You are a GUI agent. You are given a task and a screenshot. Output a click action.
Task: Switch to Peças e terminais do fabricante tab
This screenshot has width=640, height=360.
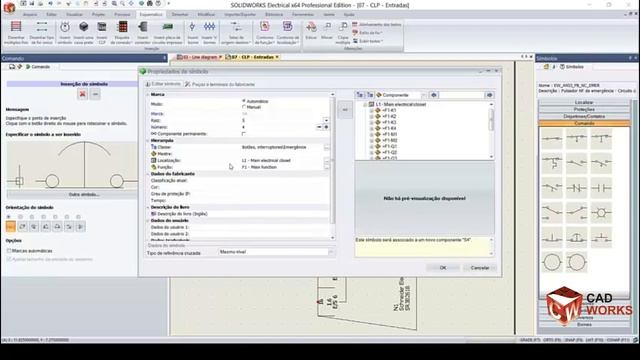(x=220, y=84)
